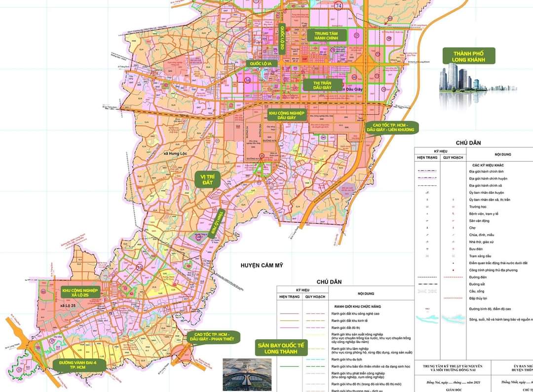Screen dimensions: 533x392
Task: Click the 'TỈNH LỘ 769' diagonal label
Action: point(216,225)
